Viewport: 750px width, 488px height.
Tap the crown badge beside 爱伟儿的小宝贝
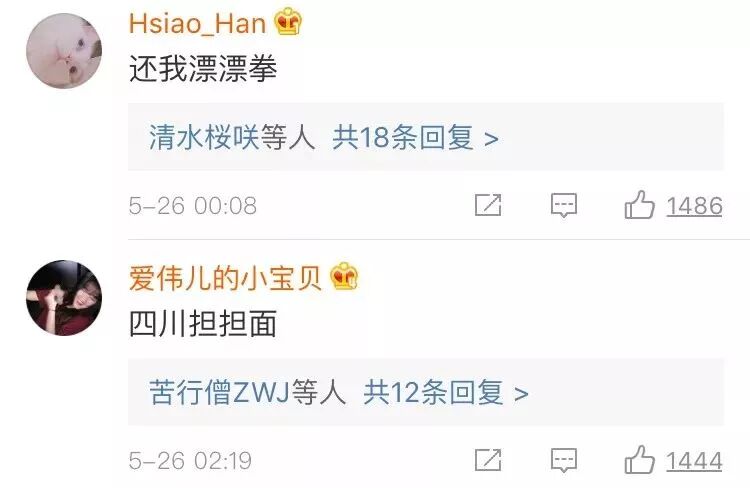point(344,276)
